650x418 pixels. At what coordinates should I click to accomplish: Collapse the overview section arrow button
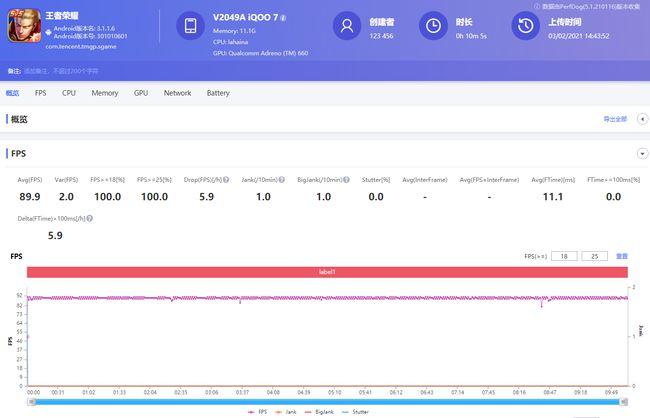pos(641,119)
